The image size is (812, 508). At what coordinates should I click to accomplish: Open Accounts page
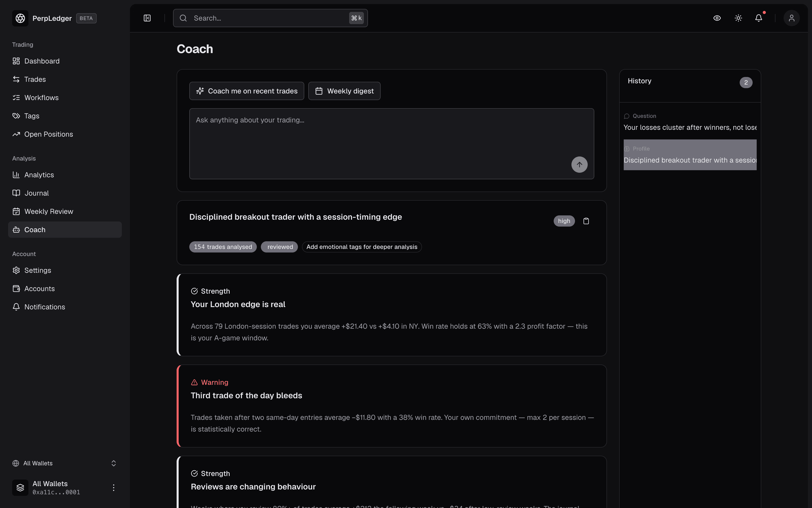[65, 289]
